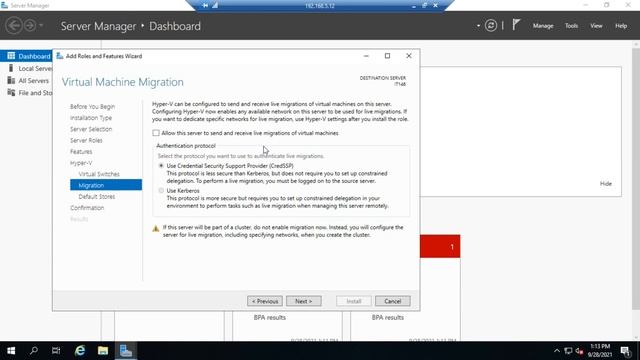Image resolution: width=640 pixels, height=360 pixels.
Task: Click the Server Manager forward arrow
Action: click(30, 26)
